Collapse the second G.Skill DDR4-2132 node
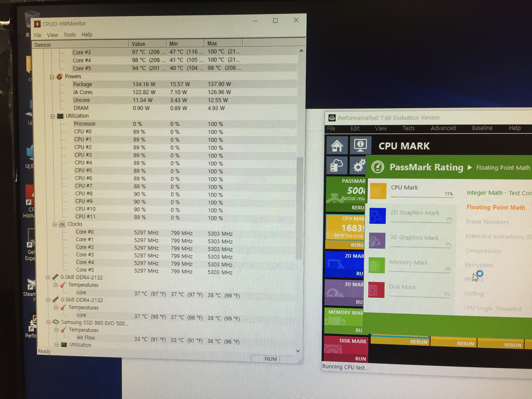 (x=48, y=300)
